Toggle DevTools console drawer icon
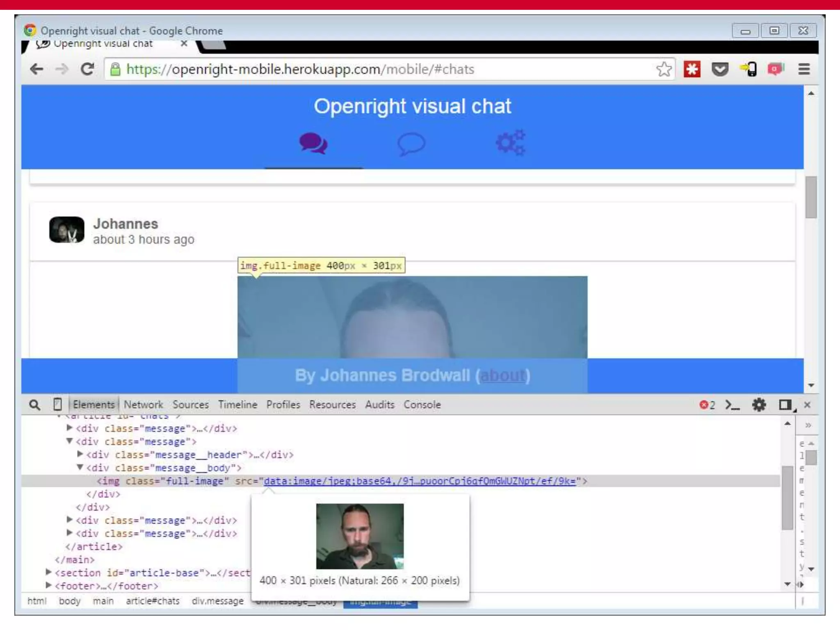840x630 pixels. [x=733, y=405]
